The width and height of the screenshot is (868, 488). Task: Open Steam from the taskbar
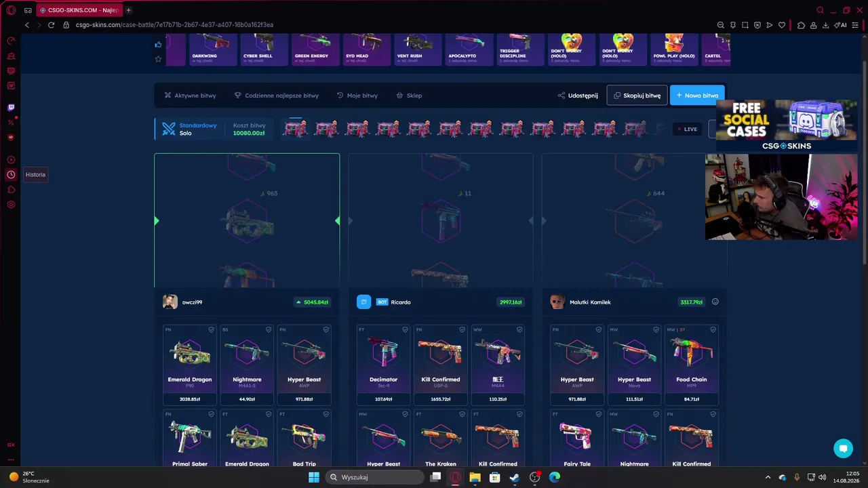[x=515, y=477]
